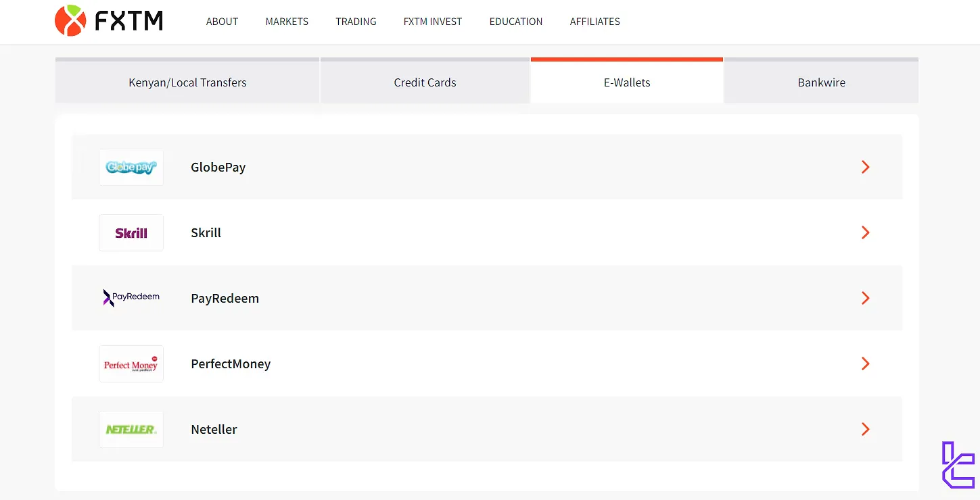Switch to Kenyan/Local Transfers tab
Image resolution: width=980 pixels, height=500 pixels.
pos(187,82)
